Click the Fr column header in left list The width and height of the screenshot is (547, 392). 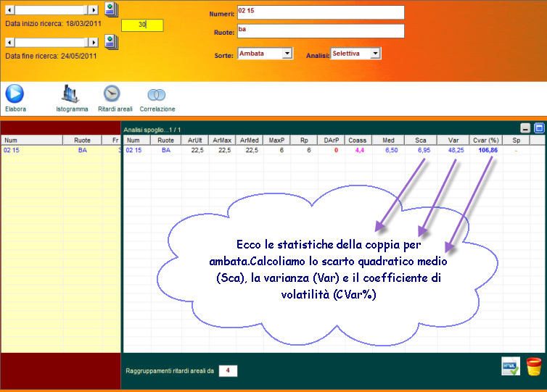(112, 140)
